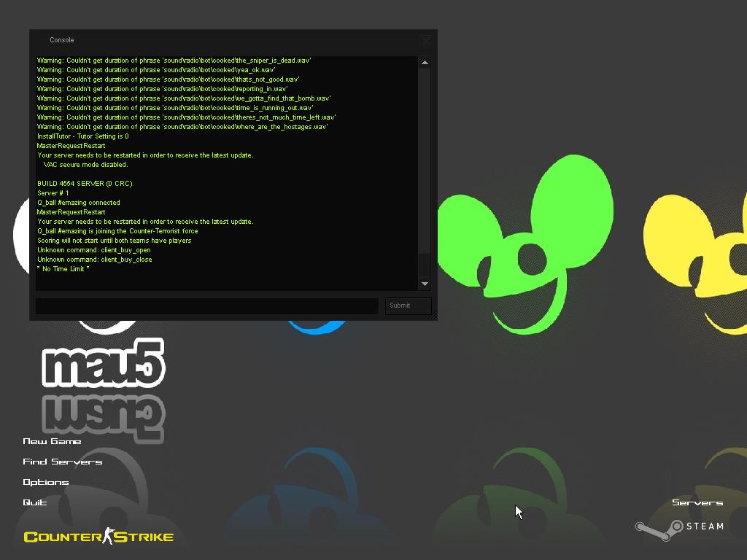Click 'Scoring will not start until both teams' line
747x560 pixels.
click(x=115, y=241)
